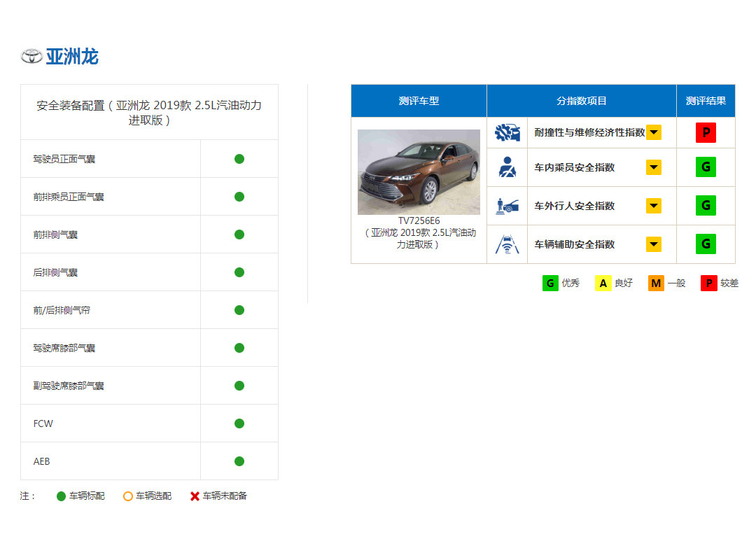Click the red P result badge
Viewport: 756px width, 560px height.
(x=706, y=132)
